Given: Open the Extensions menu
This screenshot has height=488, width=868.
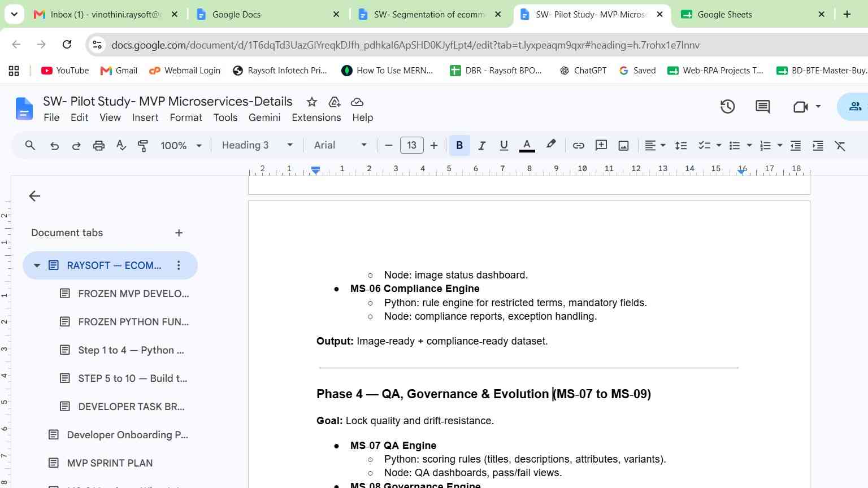Looking at the screenshot, I should click(316, 117).
